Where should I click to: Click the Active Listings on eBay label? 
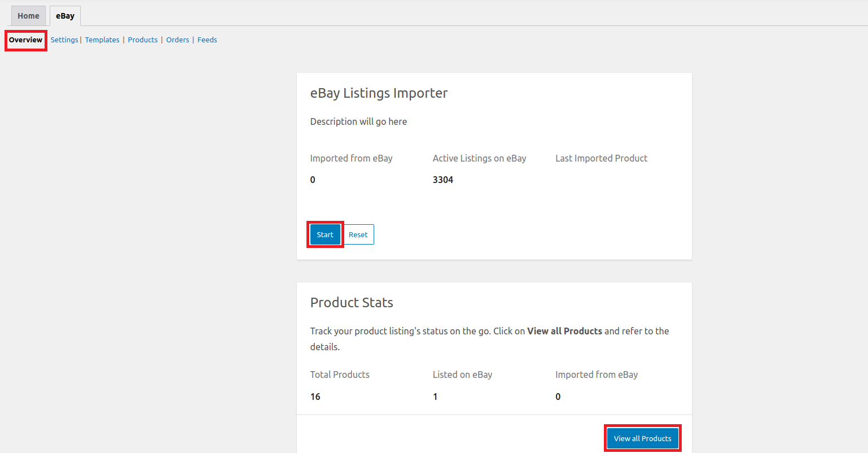(479, 158)
